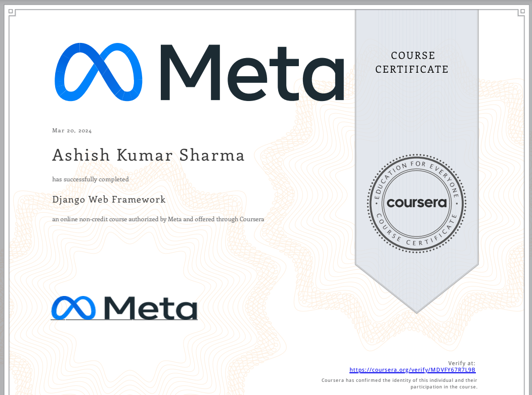Click the 'an online non-credit course' line
The image size is (532, 395).
(x=158, y=219)
